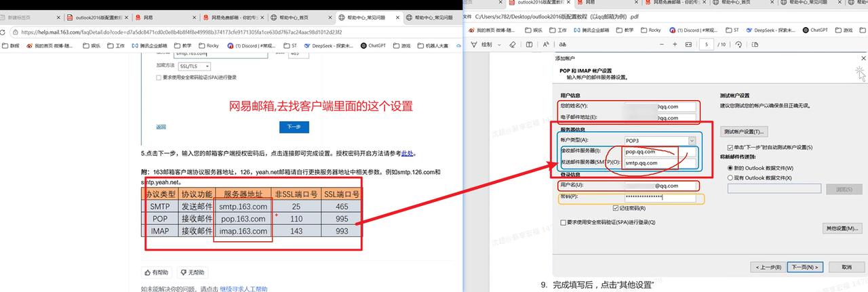
Task: Check 要求使用安全密码验证(SPA) box on 163 page
Action: tap(159, 77)
